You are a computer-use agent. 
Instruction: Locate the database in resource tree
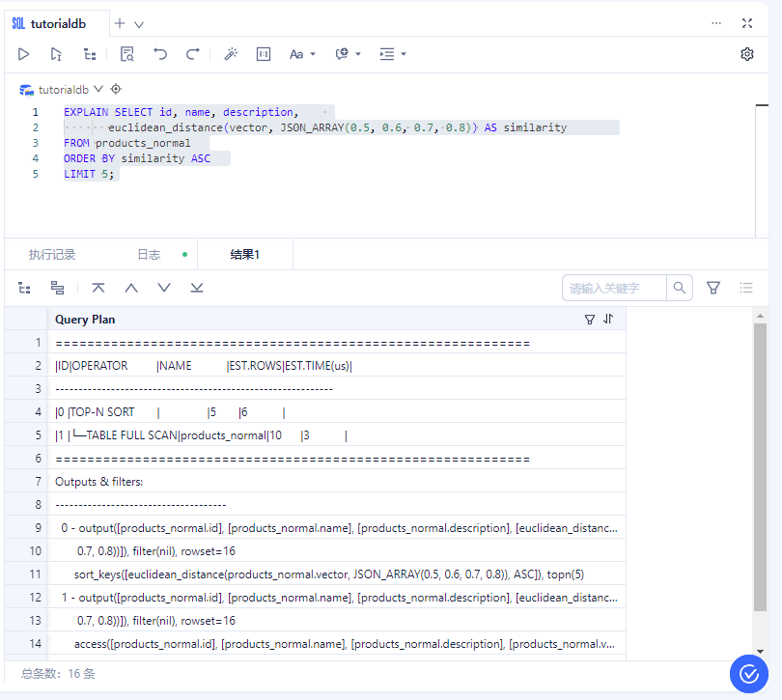pyautogui.click(x=116, y=89)
